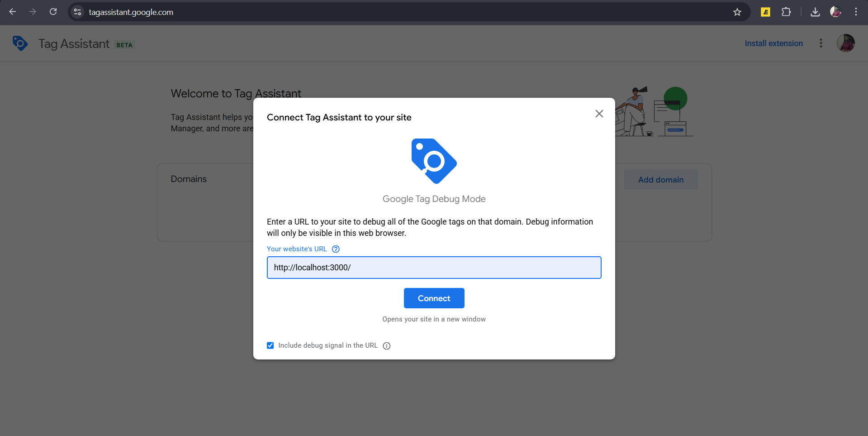Open the Google account avatar in Tag Assistant header
Viewport: 868px width, 436px height.
coord(845,43)
